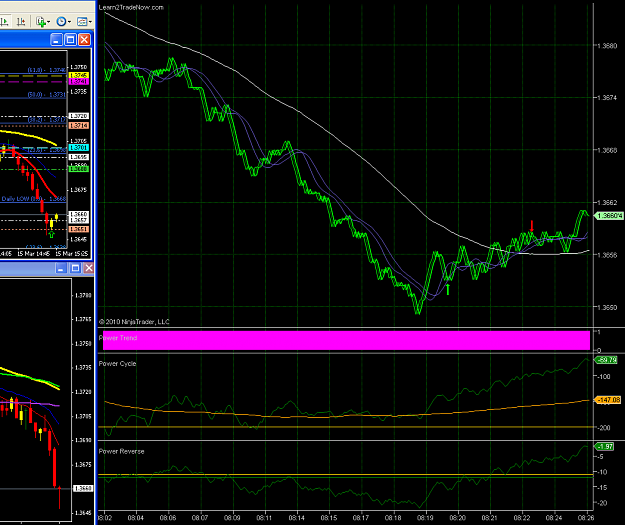Click the green -1.97 Power Reverse value tag

click(604, 446)
